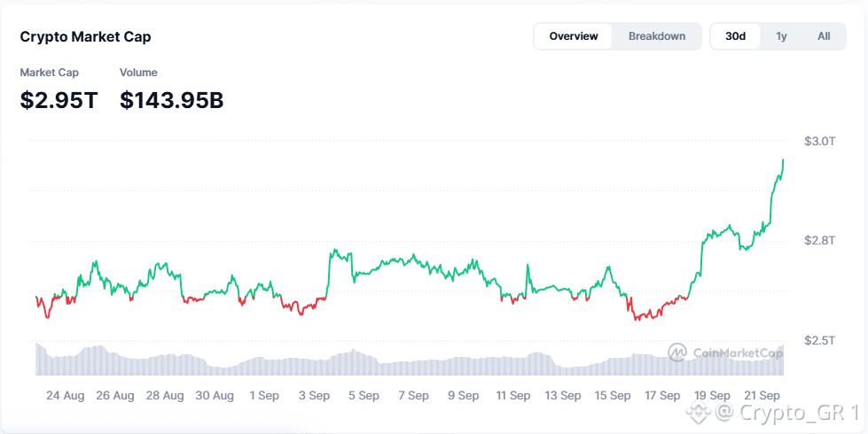This screenshot has width=868, height=434.
Task: Switch to the Breakdown tab
Action: point(657,36)
